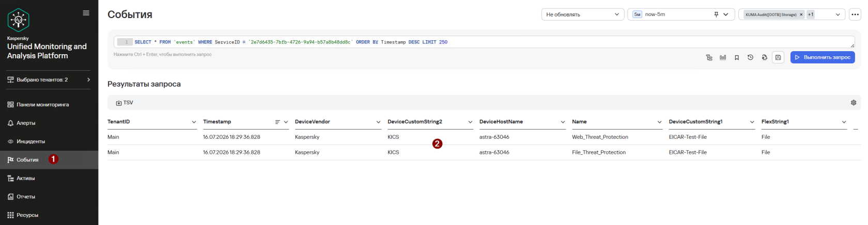Click the bookmark icon in query toolbar
The width and height of the screenshot is (868, 225).
(x=737, y=57)
